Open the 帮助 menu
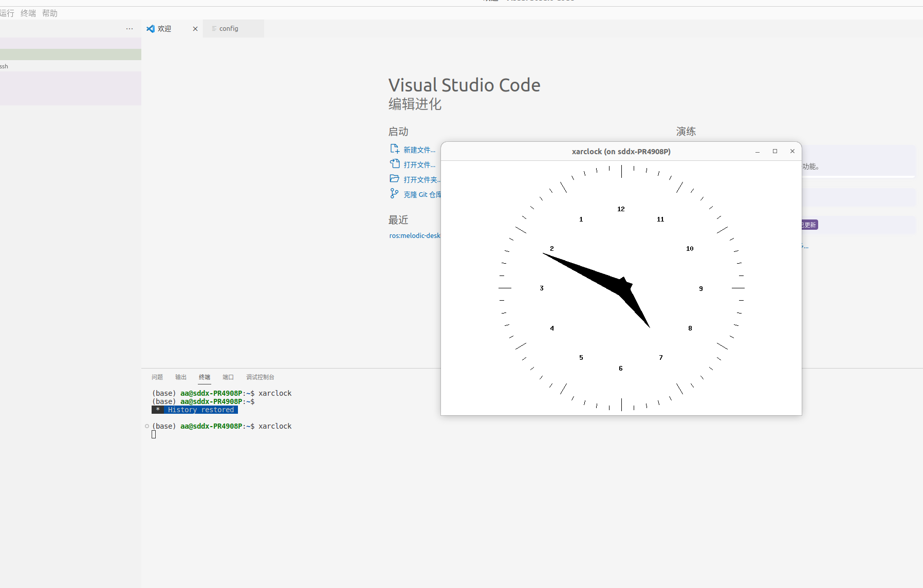Viewport: 923px width, 588px height. pyautogui.click(x=50, y=13)
